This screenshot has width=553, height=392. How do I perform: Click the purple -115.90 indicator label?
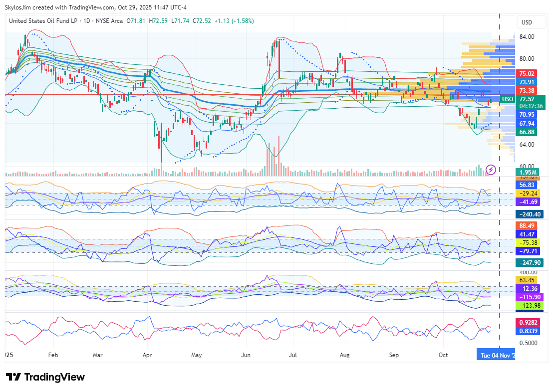coord(529,297)
